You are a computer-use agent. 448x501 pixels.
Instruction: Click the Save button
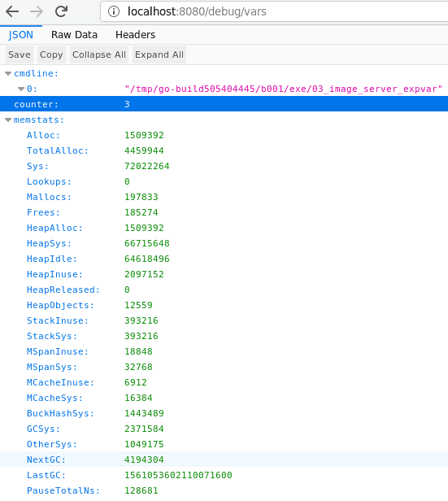(x=20, y=54)
